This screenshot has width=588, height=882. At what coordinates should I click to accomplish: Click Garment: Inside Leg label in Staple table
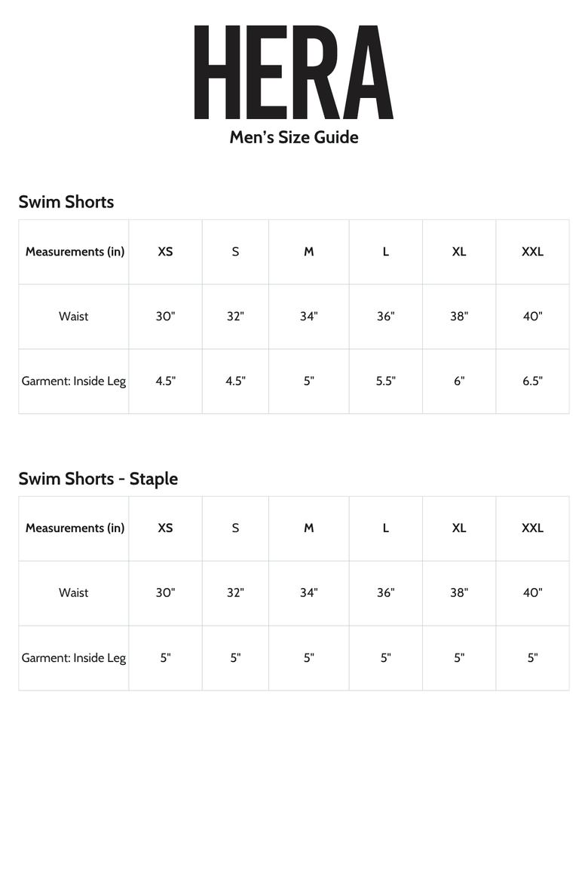74,657
